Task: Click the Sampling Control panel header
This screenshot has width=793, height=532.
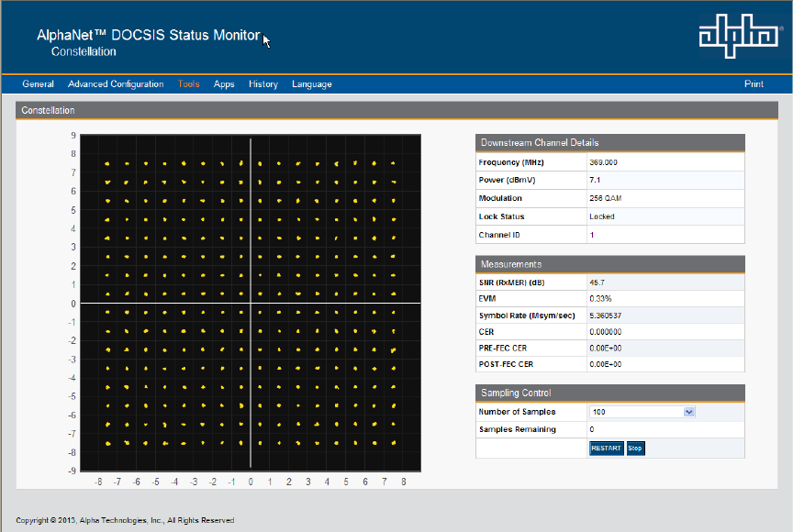Action: pyautogui.click(x=610, y=393)
